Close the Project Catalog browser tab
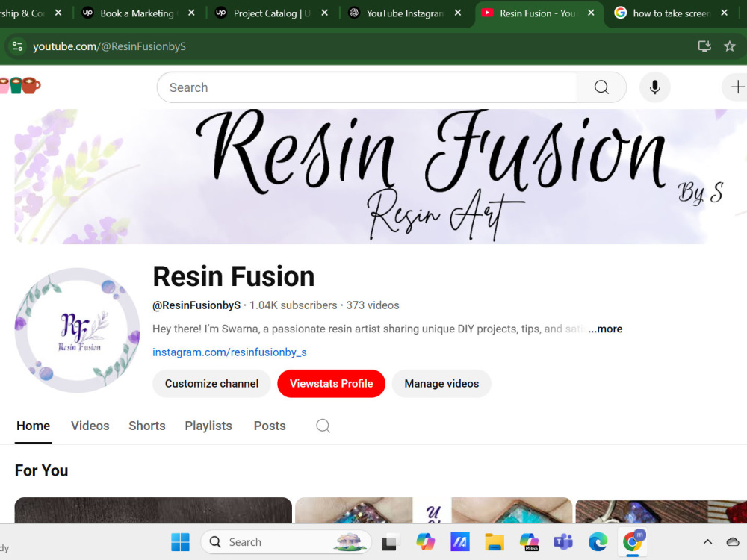747x560 pixels. coord(324,13)
